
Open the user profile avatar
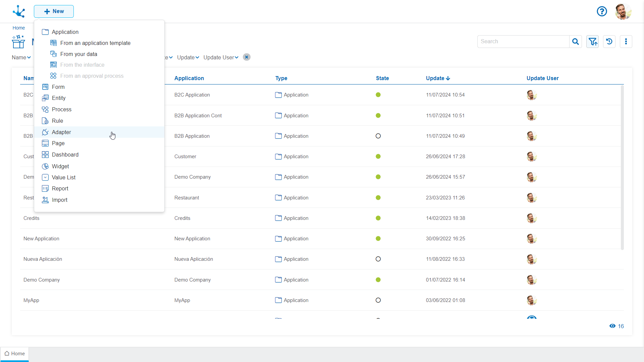pyautogui.click(x=623, y=11)
